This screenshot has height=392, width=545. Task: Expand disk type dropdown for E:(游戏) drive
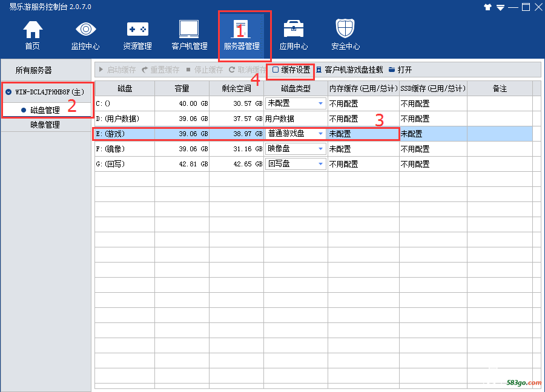320,134
